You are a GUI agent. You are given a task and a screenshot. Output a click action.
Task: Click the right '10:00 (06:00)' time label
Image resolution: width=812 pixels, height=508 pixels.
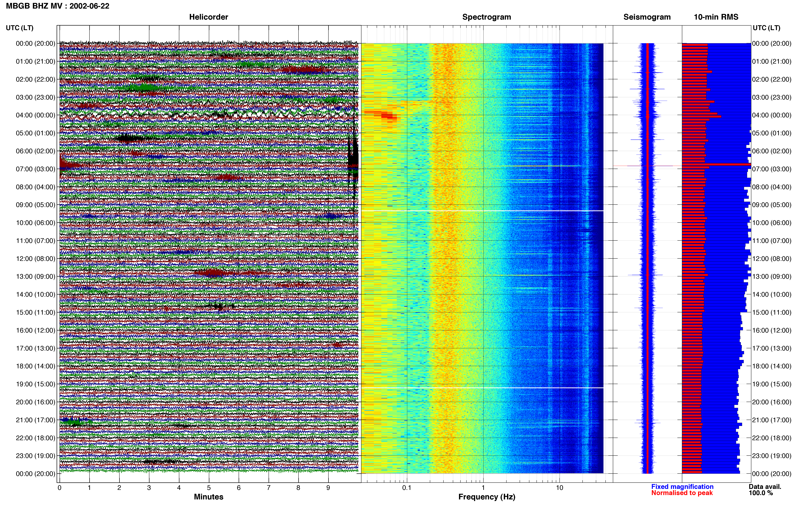coord(771,222)
